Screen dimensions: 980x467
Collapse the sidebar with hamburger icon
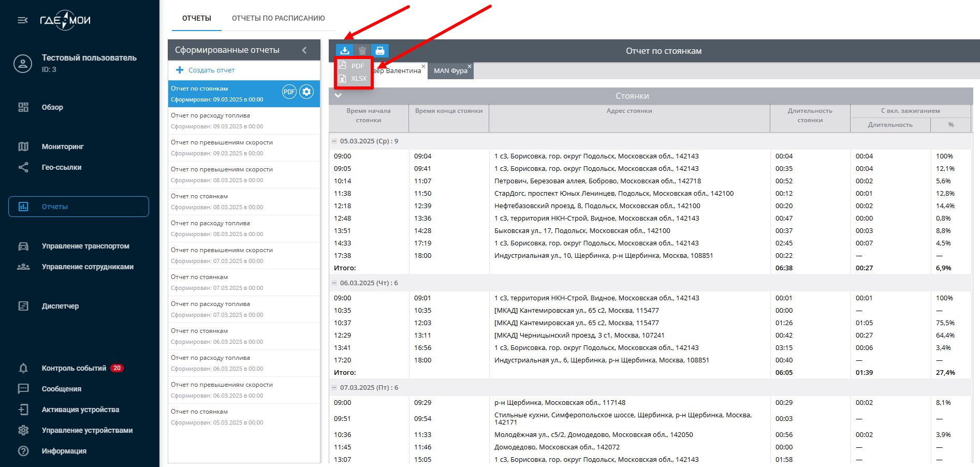pos(23,20)
